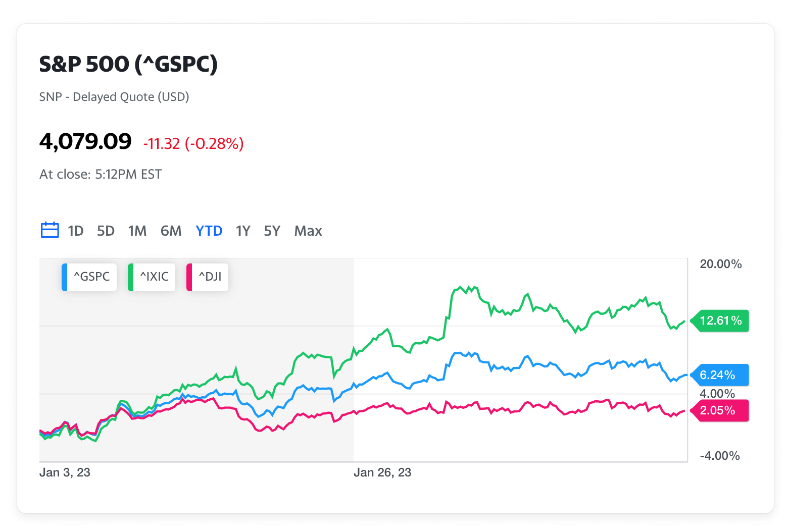Screen dimensions: 787x532
Task: Toggle the ^IXIC series legend chip
Action: (152, 277)
